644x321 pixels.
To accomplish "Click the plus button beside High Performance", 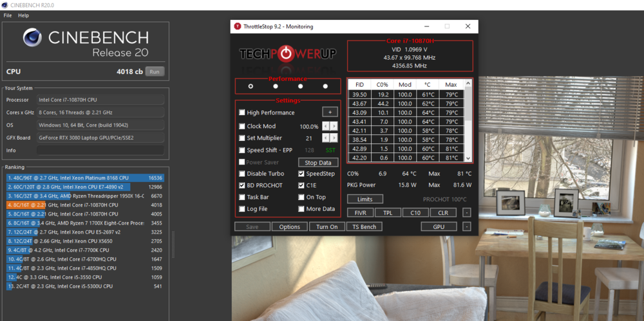I will pyautogui.click(x=329, y=112).
